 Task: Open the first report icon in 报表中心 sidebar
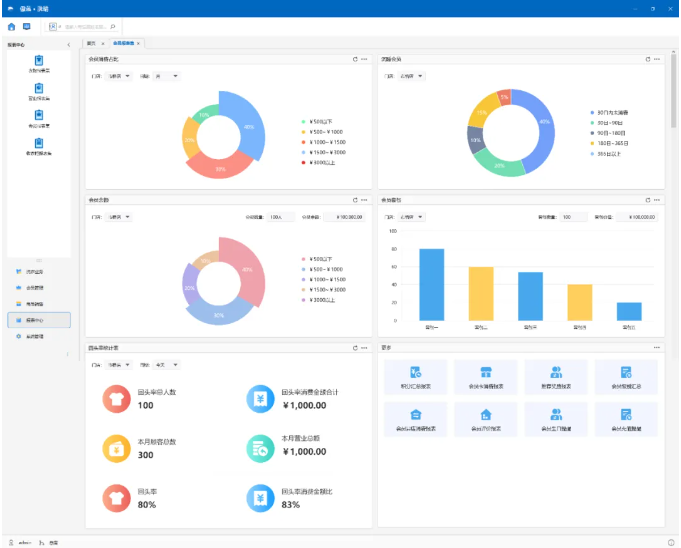[39, 63]
